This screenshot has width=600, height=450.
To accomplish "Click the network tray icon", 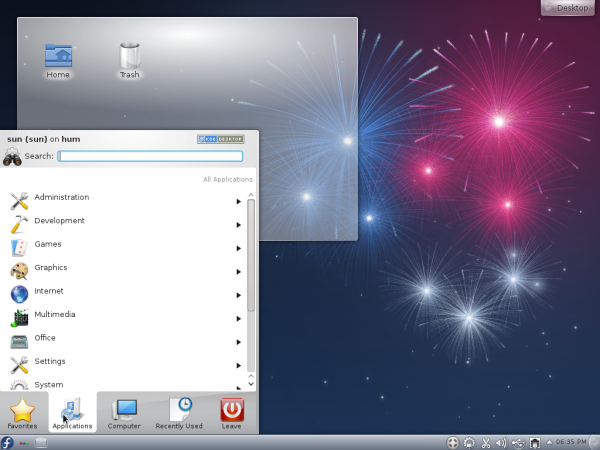I will click(534, 442).
